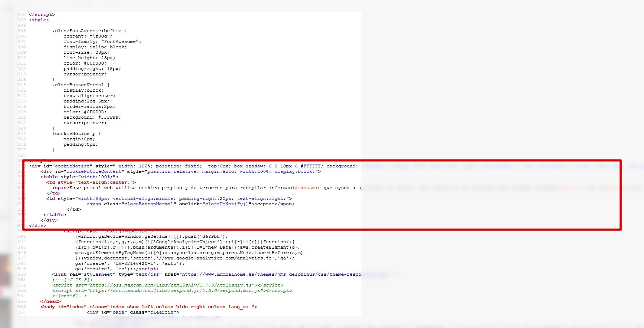Select the ga('create', 'UA-82146420-1') line
Image resolution: width=644 pixels, height=328 pixels.
click(130, 263)
